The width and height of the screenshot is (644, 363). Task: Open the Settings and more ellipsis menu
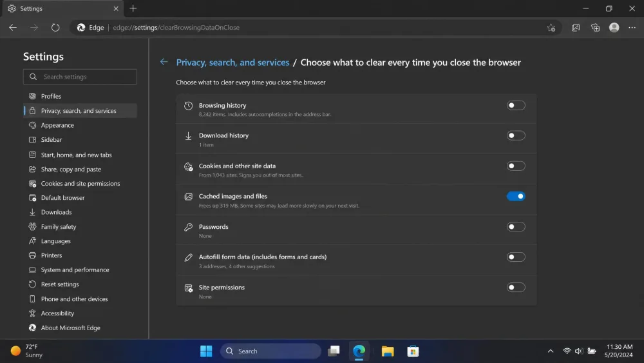(632, 28)
